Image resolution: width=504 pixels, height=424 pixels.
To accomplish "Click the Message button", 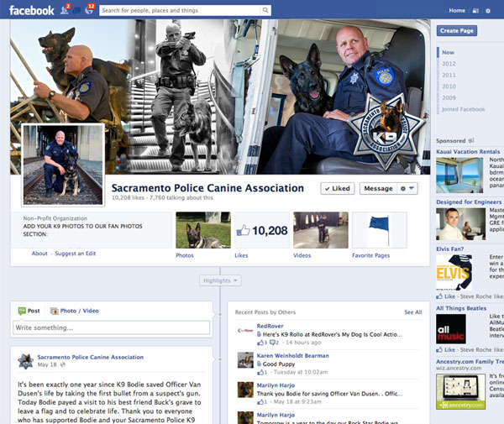I will (378, 189).
